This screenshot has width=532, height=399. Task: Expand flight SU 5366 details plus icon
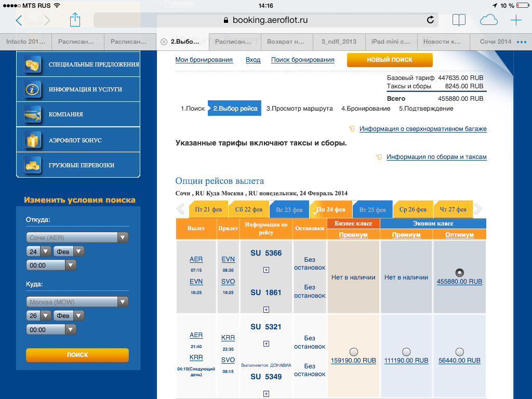[x=267, y=270]
